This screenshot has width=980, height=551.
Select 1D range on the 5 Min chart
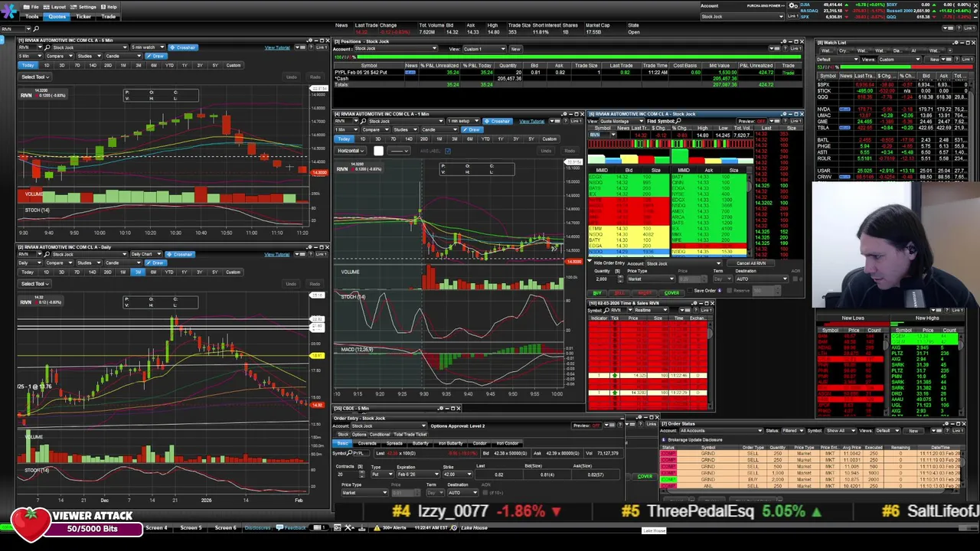(x=46, y=65)
